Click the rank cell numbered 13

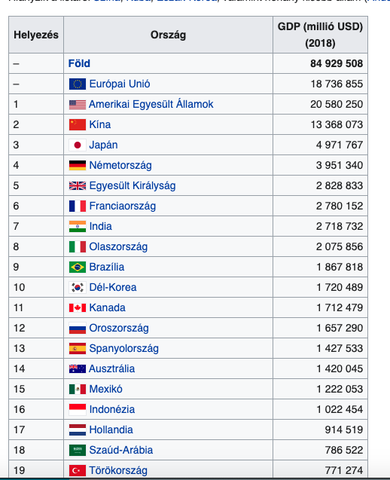coord(36,348)
